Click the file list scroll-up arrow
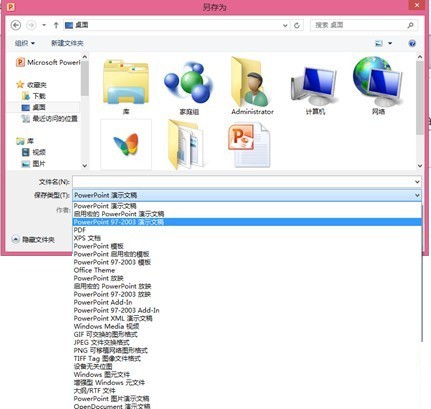431x409 pixels. pos(420,57)
